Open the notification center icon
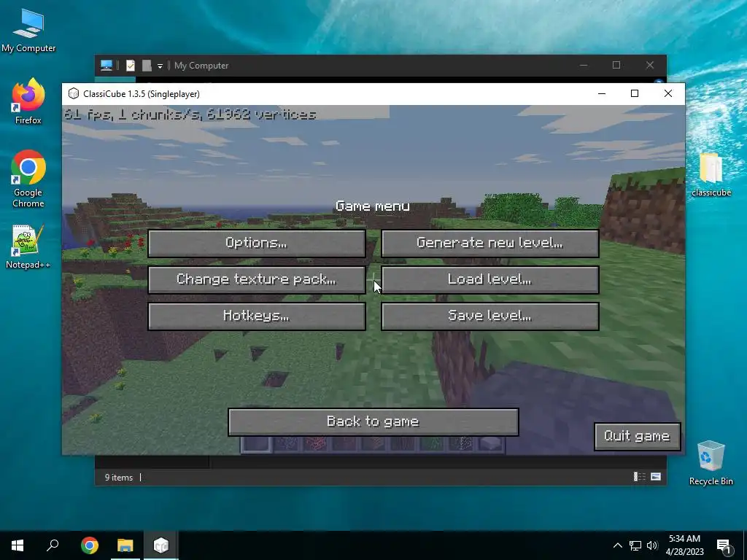 click(724, 545)
